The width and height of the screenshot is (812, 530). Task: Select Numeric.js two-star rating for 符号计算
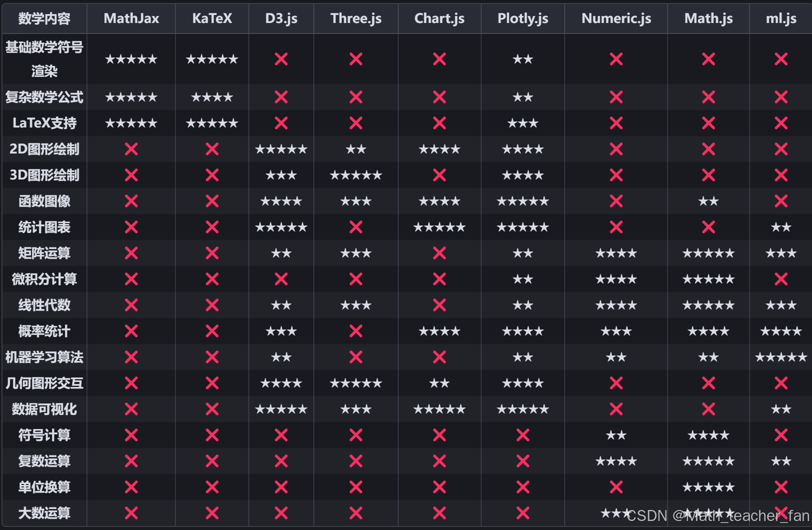[x=616, y=435]
